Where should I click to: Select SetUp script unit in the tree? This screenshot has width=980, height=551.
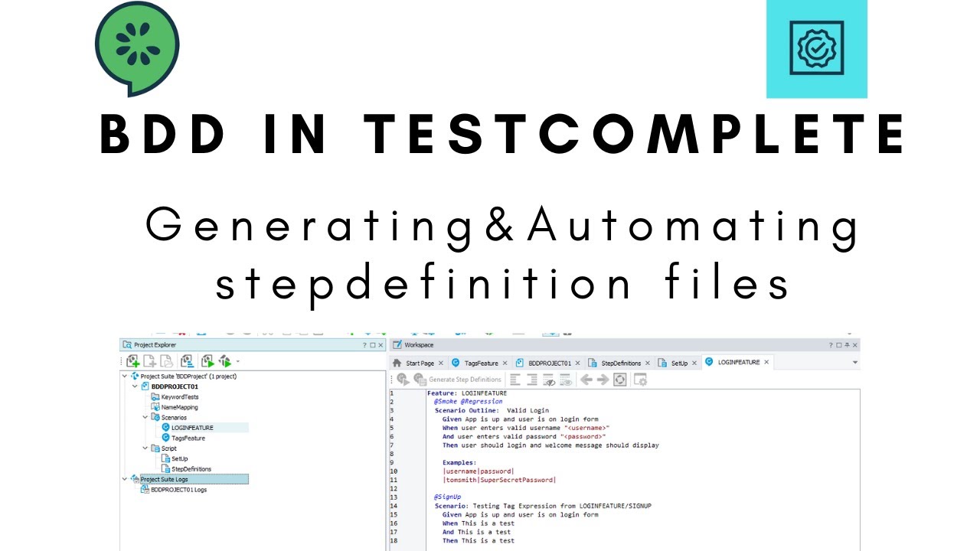[179, 458]
